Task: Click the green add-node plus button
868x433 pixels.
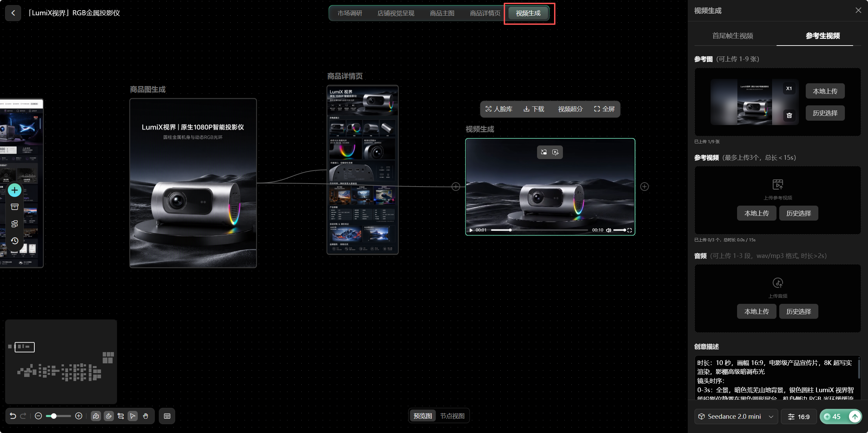Action: pos(15,190)
